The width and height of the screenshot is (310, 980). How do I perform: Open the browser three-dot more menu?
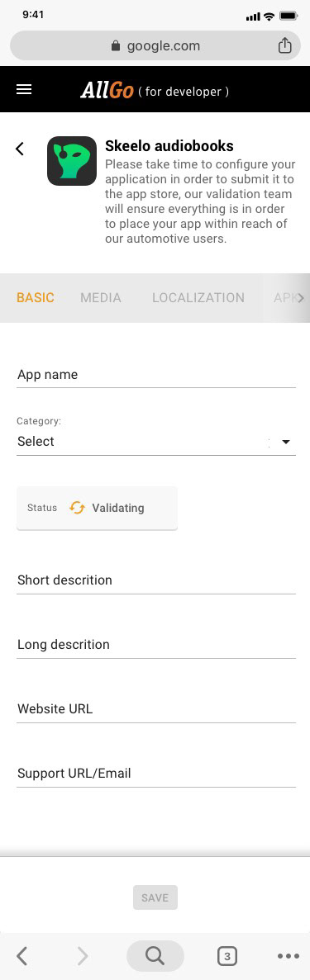[288, 955]
